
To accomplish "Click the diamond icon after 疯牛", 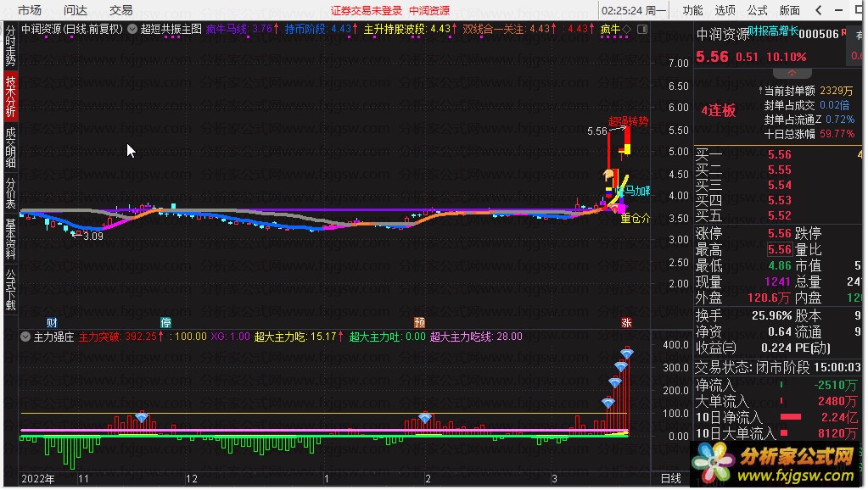I will point(627,29).
